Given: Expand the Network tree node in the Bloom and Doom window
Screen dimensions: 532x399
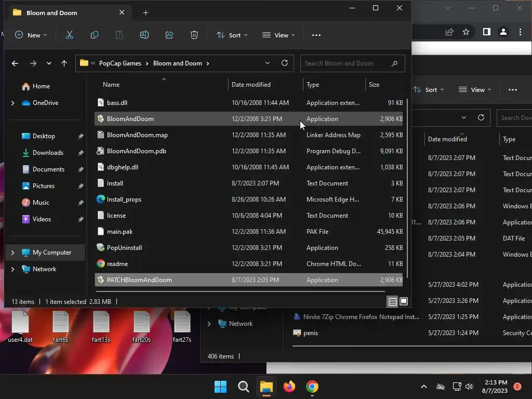Looking at the screenshot, I should pyautogui.click(x=12, y=269).
